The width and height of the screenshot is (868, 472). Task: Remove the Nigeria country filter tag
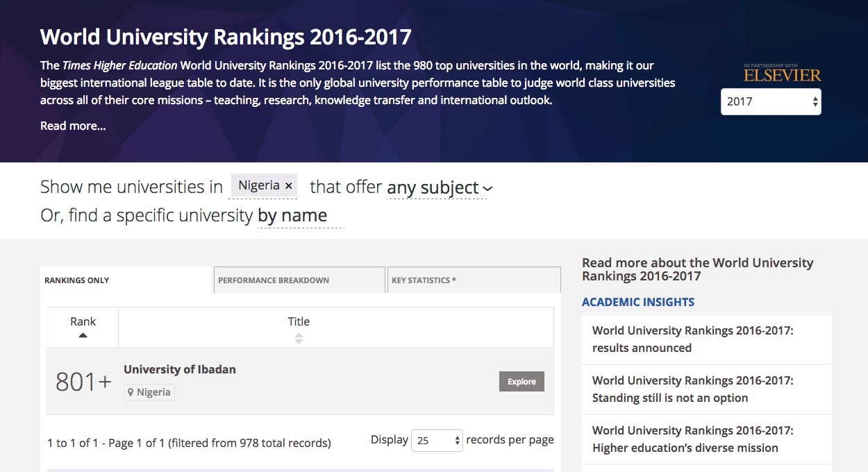point(289,186)
